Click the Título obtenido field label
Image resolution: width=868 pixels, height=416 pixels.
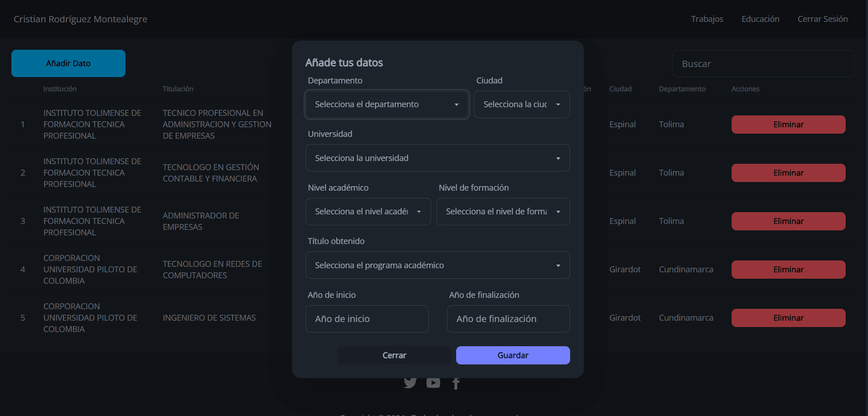(336, 241)
